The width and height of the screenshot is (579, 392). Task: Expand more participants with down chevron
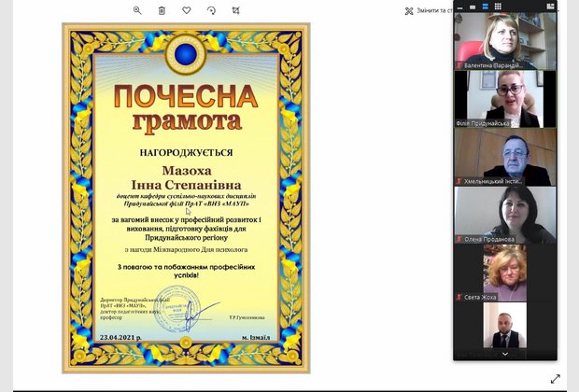click(x=505, y=354)
